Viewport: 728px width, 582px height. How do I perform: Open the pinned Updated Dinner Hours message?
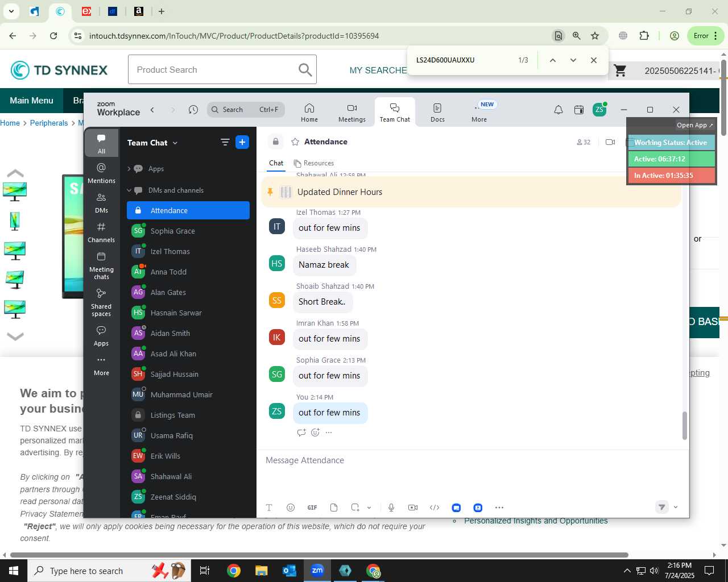point(471,192)
